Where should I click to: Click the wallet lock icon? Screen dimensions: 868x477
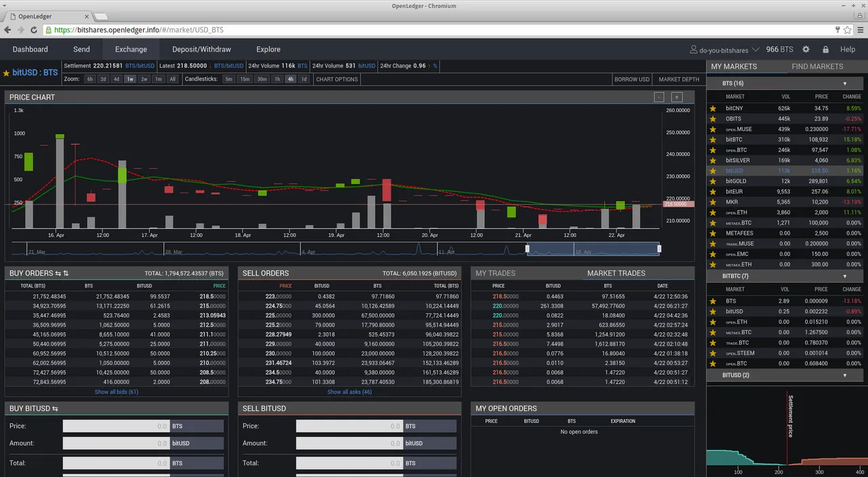point(825,50)
